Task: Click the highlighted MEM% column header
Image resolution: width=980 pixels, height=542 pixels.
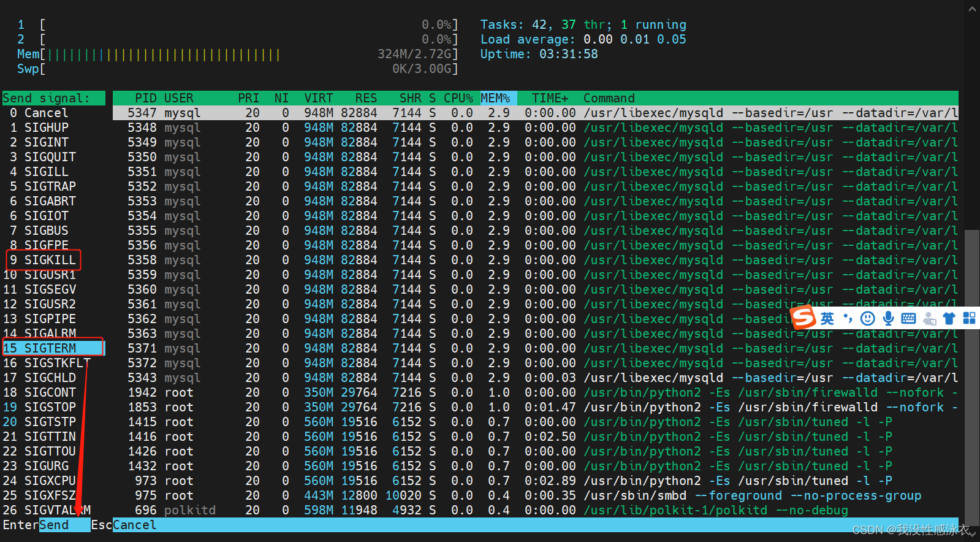Action: coord(498,98)
